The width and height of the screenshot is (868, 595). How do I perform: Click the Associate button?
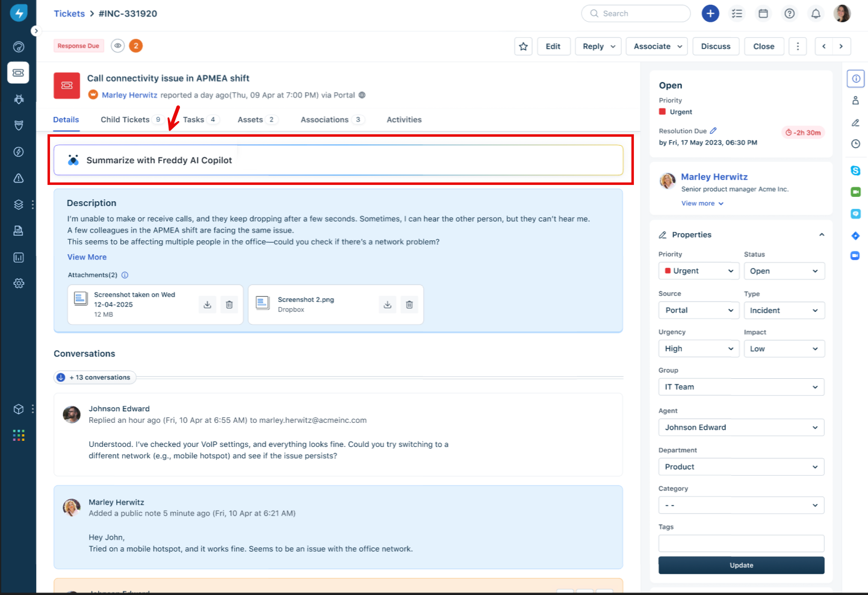pos(657,46)
